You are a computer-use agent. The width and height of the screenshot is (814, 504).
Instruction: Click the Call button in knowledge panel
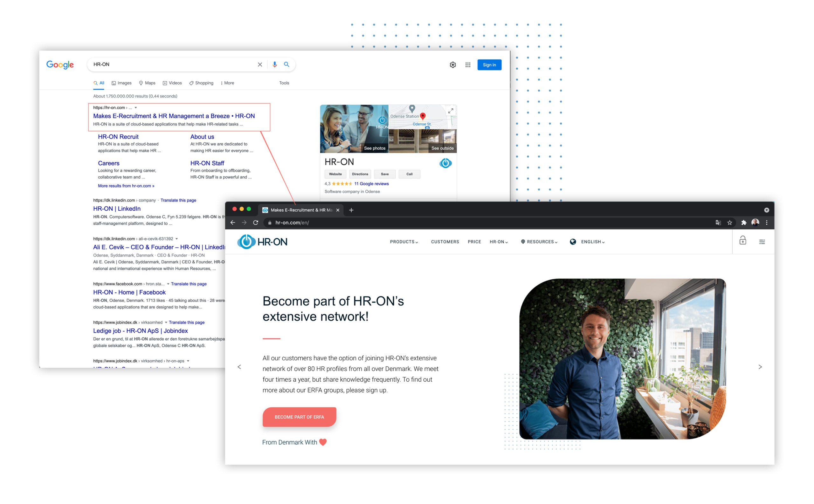(x=409, y=174)
